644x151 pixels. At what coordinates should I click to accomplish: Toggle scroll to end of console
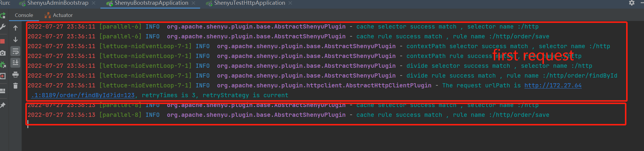pyautogui.click(x=15, y=63)
